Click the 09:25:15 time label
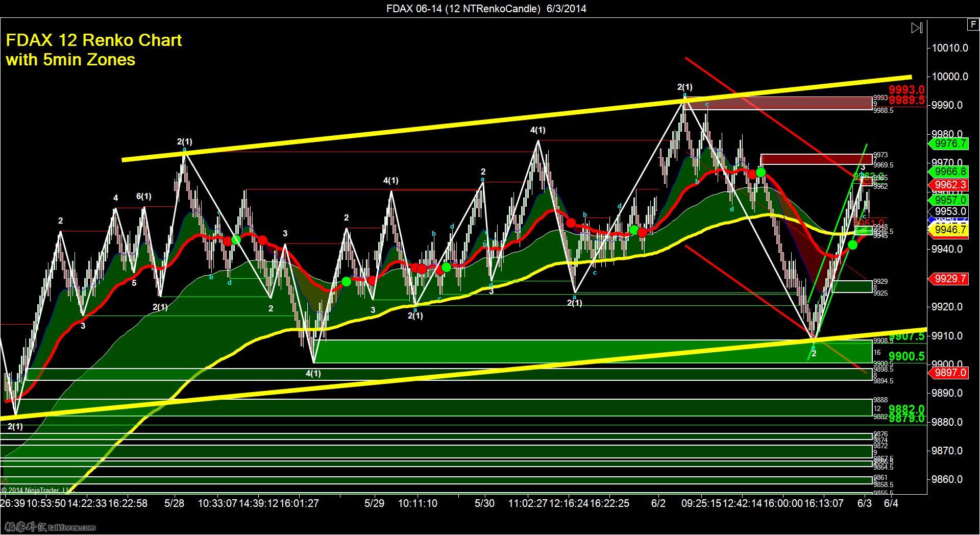The width and height of the screenshot is (980, 535). tap(701, 503)
